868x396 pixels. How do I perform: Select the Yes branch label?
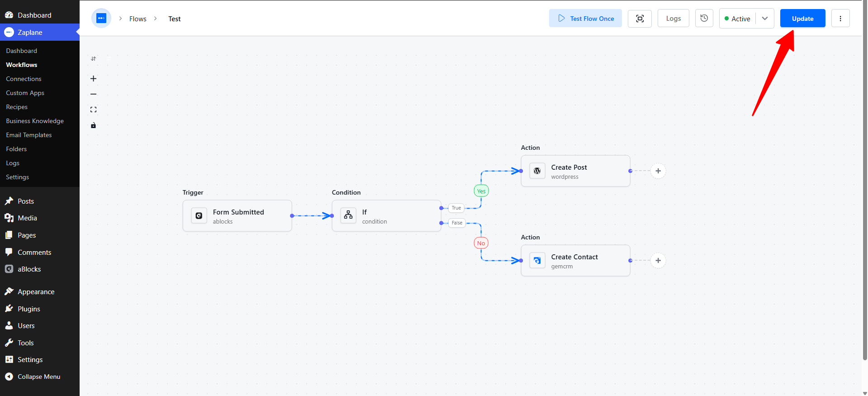(481, 191)
